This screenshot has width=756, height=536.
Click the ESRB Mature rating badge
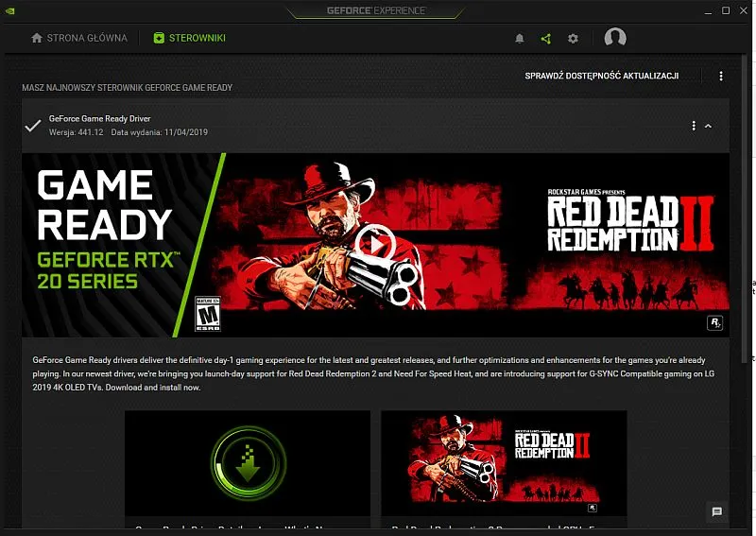click(x=208, y=314)
